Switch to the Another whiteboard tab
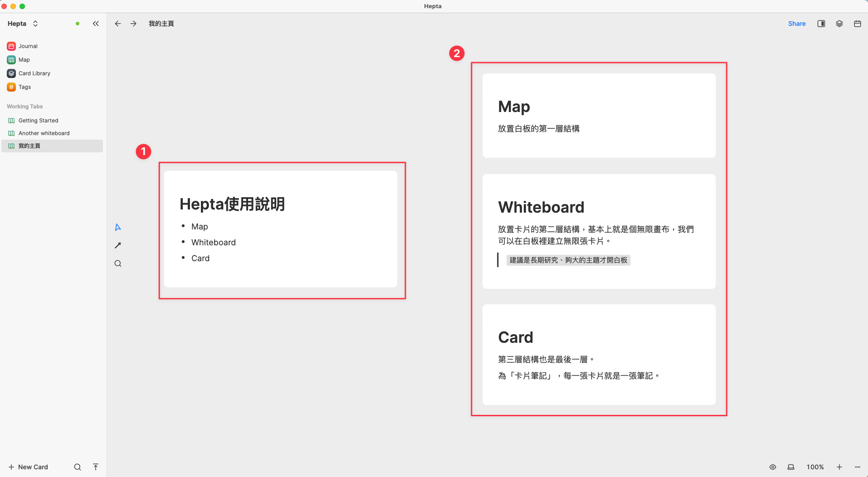868x477 pixels. point(44,133)
